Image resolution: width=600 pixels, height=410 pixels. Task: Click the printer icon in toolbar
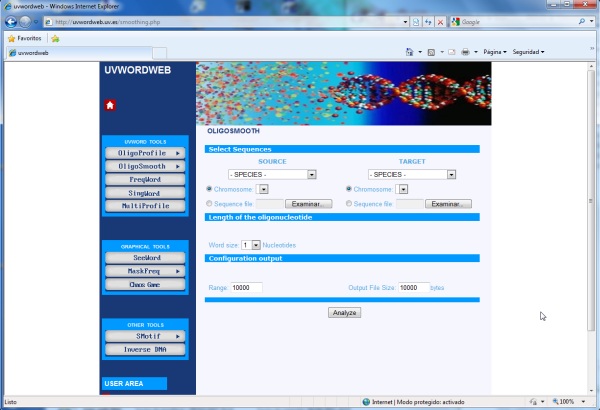point(465,52)
